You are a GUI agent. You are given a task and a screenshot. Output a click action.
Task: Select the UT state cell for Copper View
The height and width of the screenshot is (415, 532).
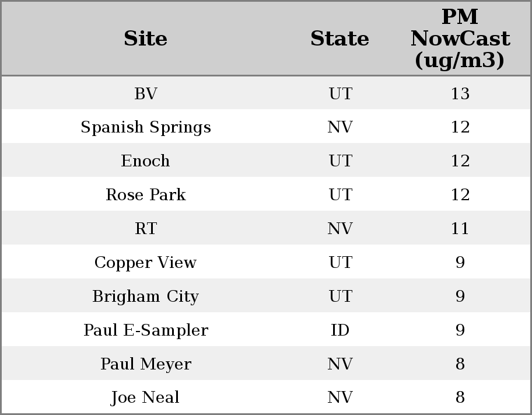[x=339, y=263]
